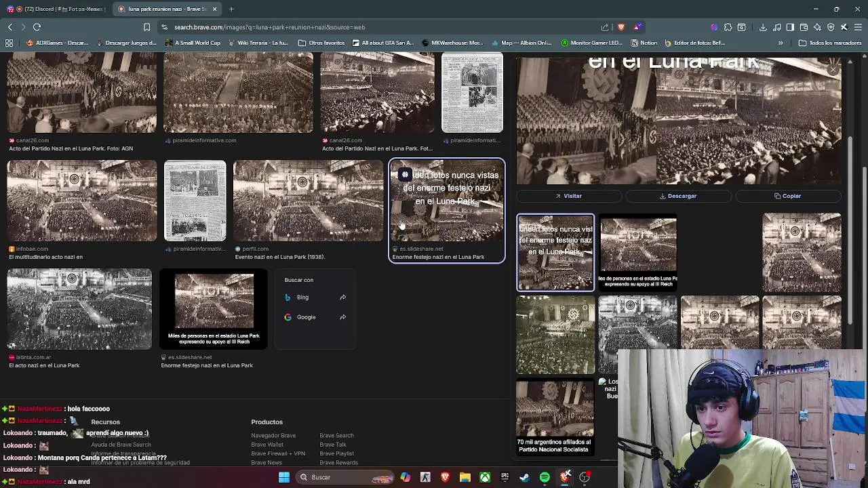The width and height of the screenshot is (868, 488).
Task: Open the All about GTA San A... bookmark
Action: 382,43
